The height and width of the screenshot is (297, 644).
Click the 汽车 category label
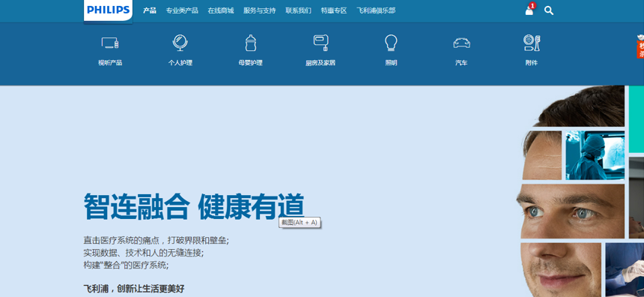tap(461, 63)
